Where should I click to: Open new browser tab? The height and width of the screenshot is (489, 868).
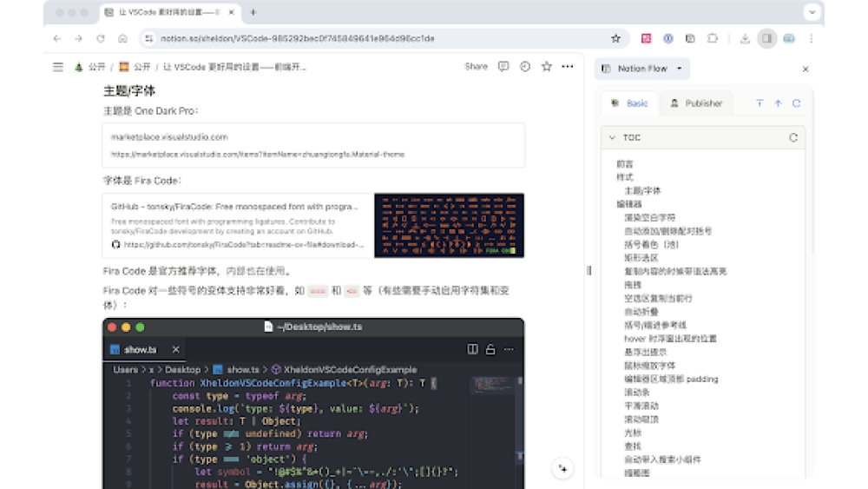point(253,12)
